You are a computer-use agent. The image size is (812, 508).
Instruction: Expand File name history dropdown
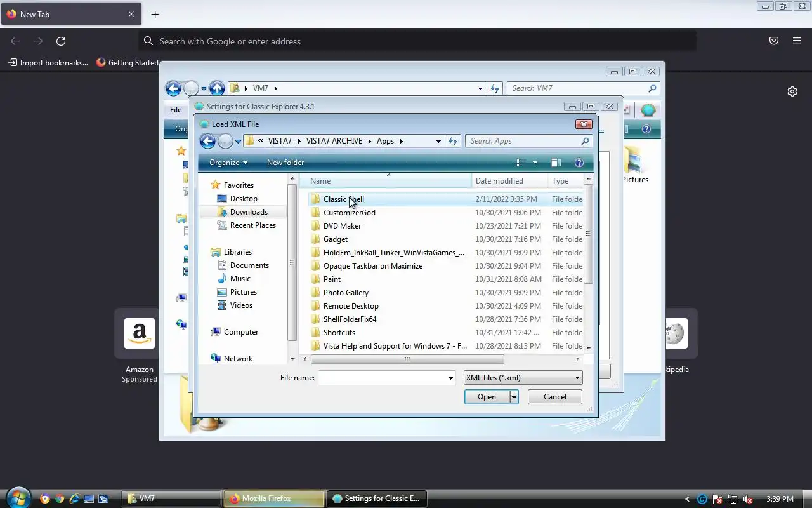(x=450, y=378)
